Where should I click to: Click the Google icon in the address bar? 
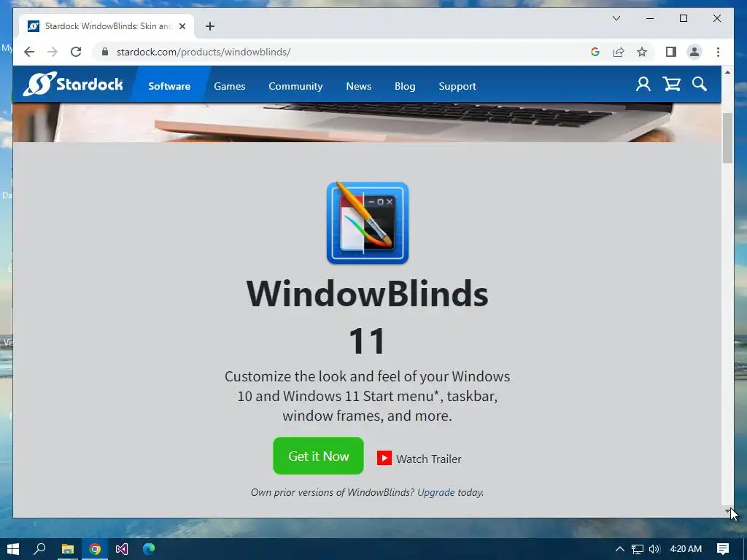click(595, 52)
